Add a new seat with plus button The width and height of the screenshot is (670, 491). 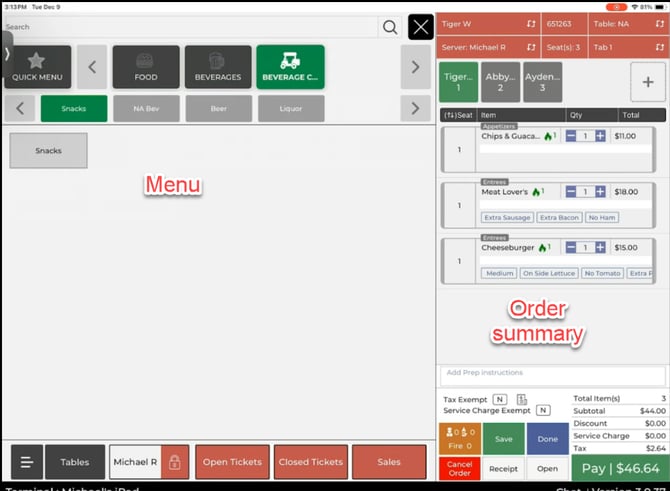pyautogui.click(x=648, y=83)
